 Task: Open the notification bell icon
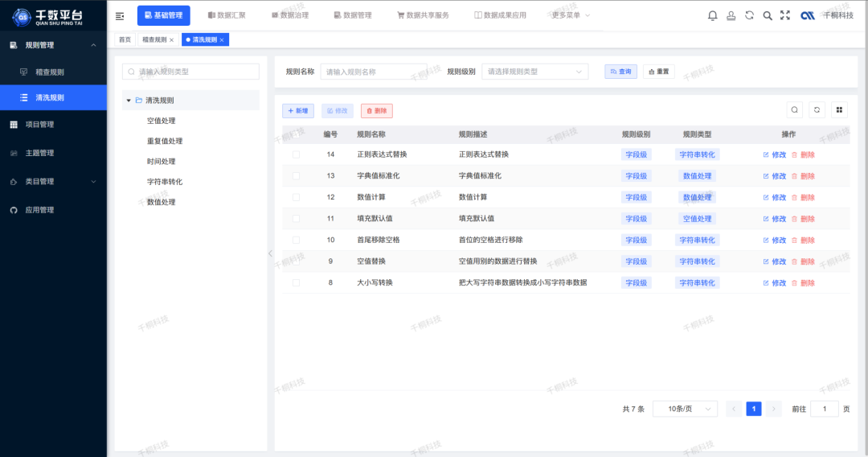click(x=712, y=15)
